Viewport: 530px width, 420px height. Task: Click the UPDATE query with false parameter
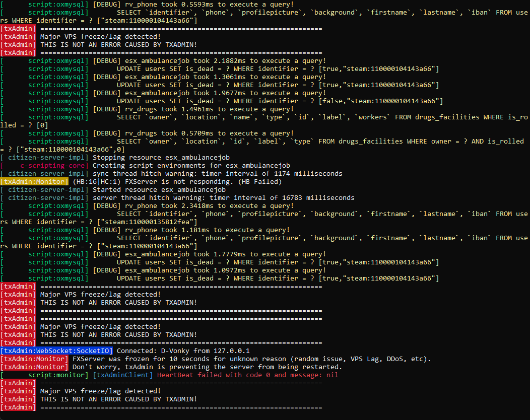280,101
